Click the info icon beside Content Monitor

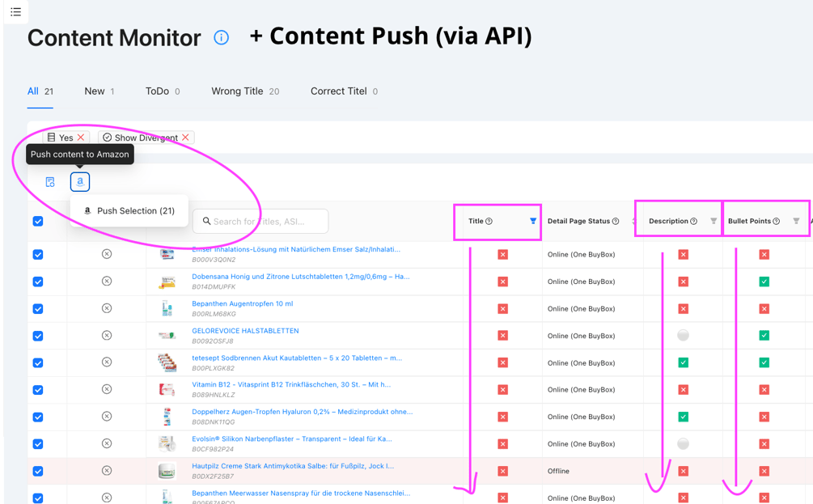click(x=222, y=37)
